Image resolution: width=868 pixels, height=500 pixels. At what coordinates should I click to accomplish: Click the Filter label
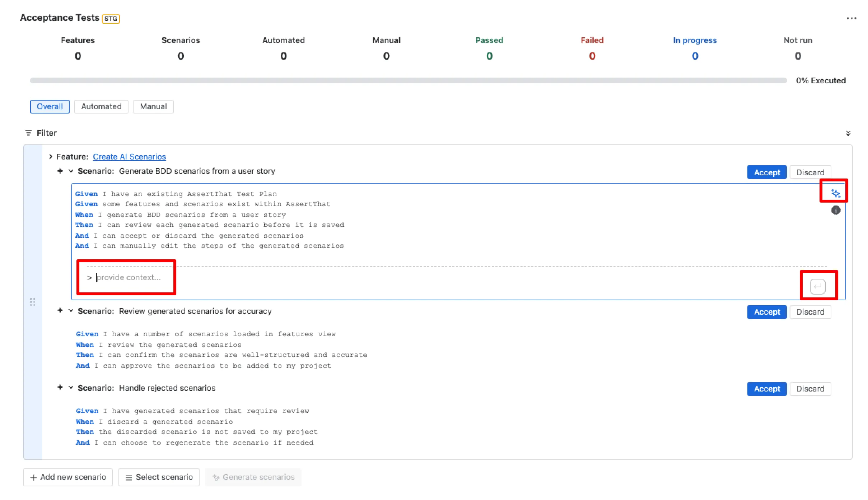pyautogui.click(x=47, y=133)
